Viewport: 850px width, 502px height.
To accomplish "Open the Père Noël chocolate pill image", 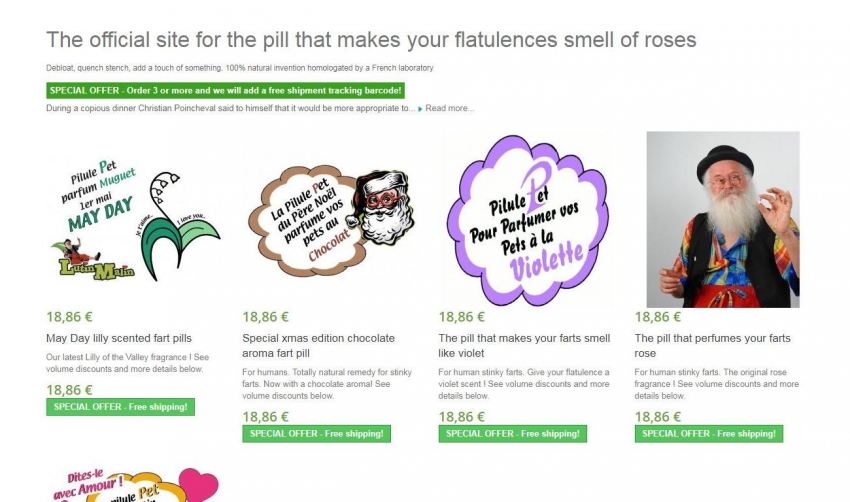I will (330, 220).
